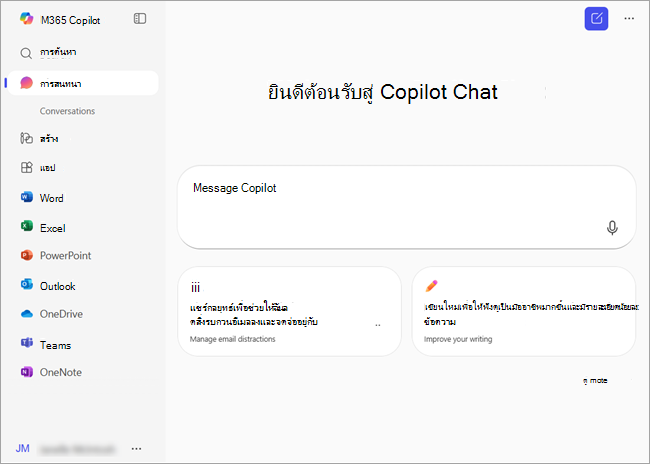Open the Teams icon in sidebar
The width and height of the screenshot is (650, 464).
[x=27, y=343]
